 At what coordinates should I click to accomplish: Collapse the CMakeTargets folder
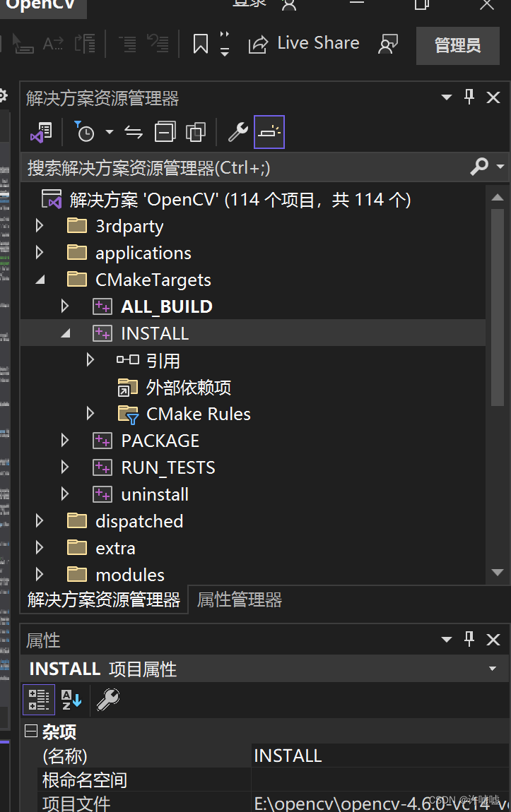click(x=40, y=280)
